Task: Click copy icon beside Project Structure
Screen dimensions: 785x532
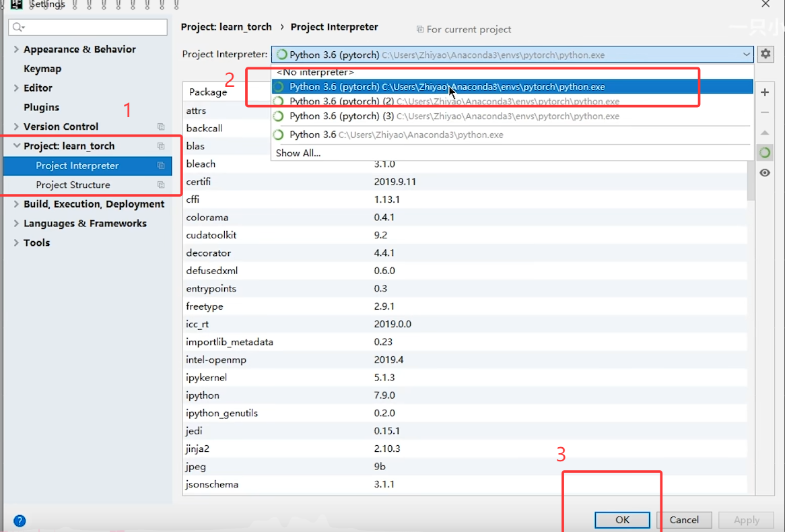Action: click(x=161, y=185)
